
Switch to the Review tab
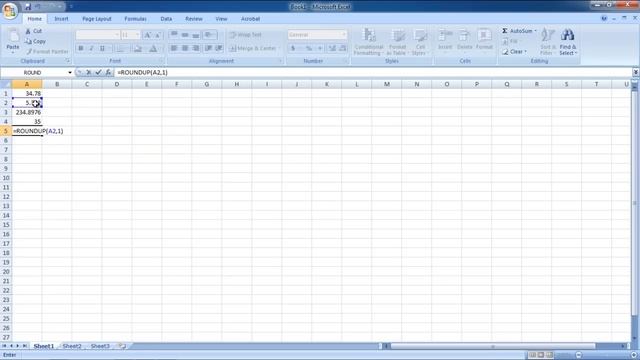coord(193,19)
